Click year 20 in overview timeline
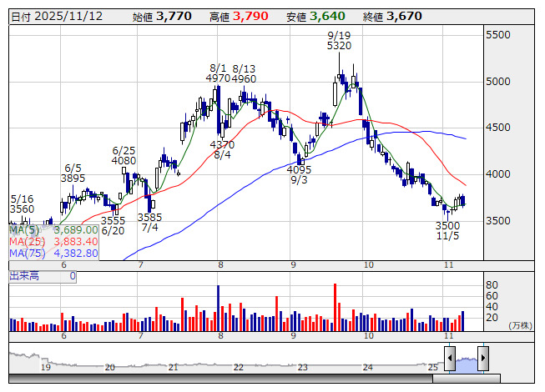 110,367
